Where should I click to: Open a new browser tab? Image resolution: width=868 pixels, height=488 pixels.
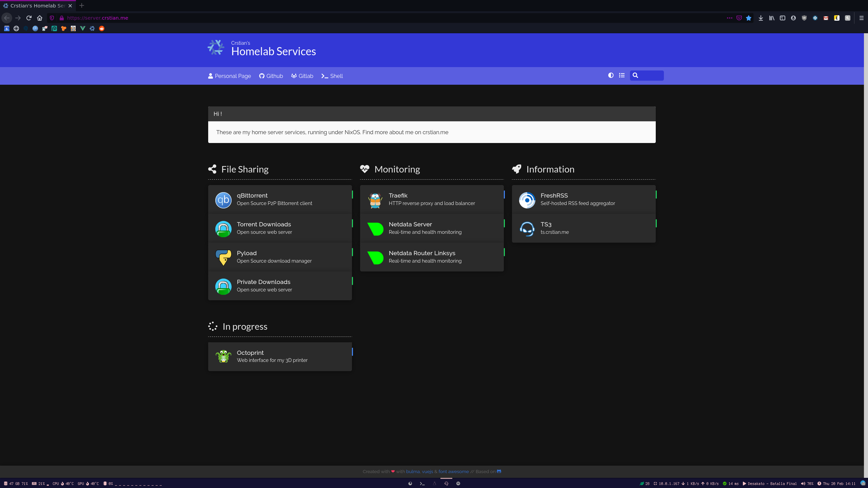click(x=82, y=5)
